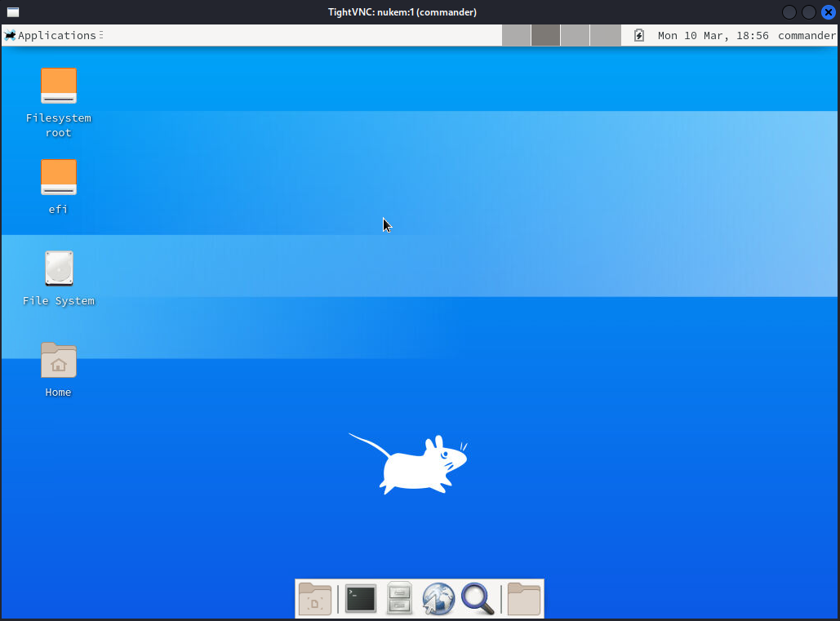Open the folder icon at dock's end

[524, 598]
